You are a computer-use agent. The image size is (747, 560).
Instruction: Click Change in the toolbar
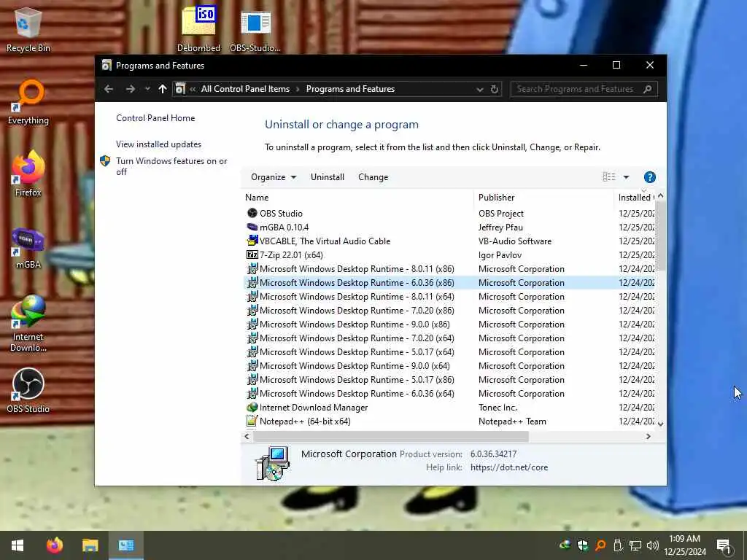373,177
